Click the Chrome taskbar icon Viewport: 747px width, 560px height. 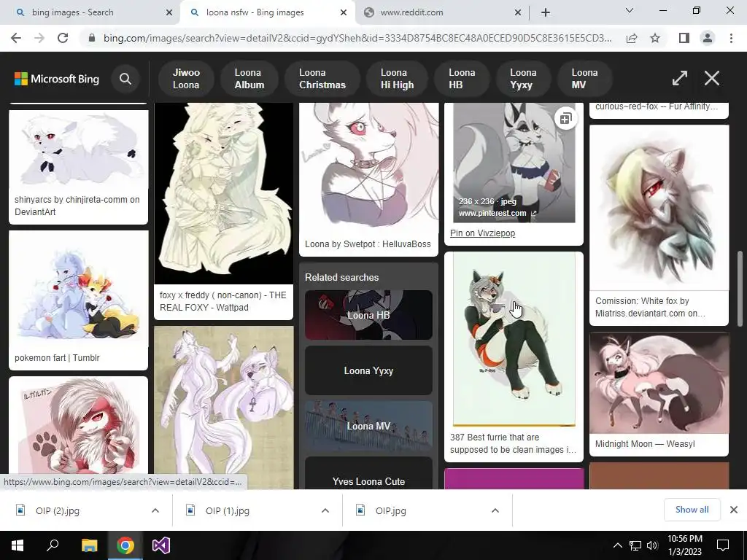coord(125,545)
